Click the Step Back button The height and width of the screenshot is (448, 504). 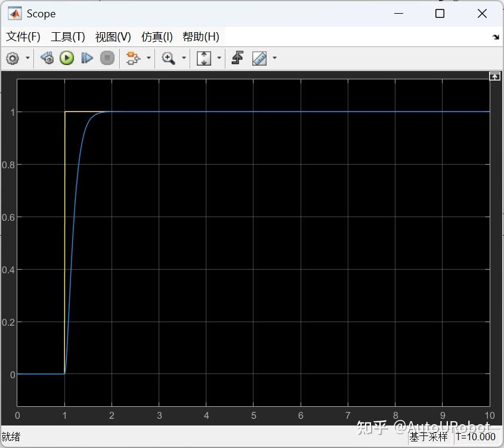[47, 58]
